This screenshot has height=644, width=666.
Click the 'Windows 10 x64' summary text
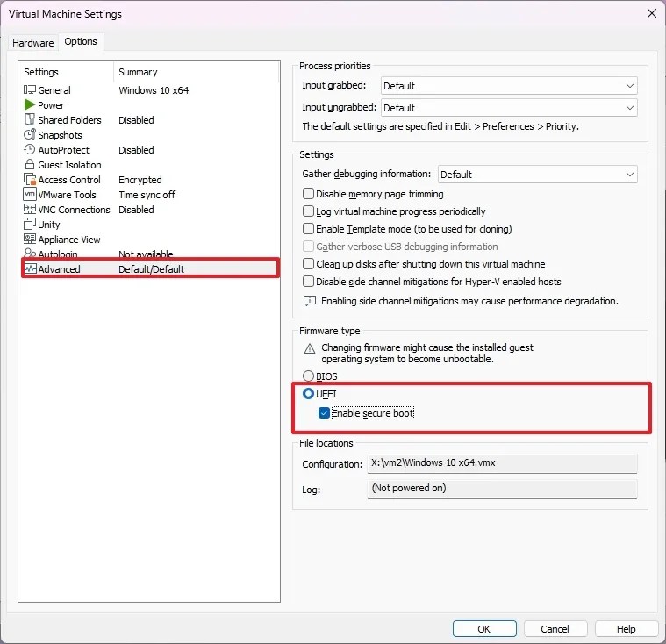[x=154, y=90]
